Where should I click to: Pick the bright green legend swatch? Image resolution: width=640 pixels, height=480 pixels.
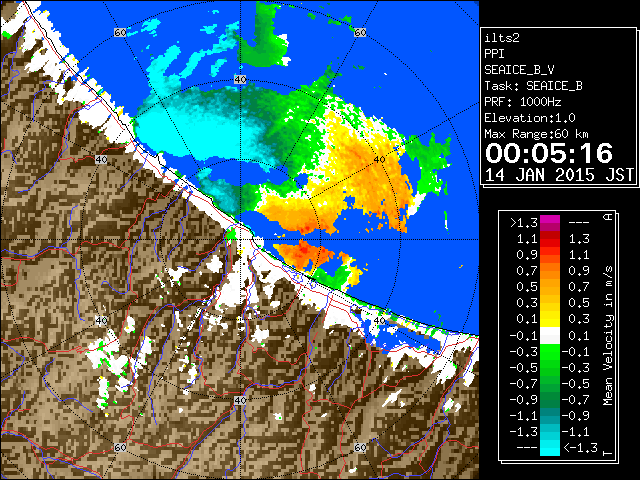tap(550, 352)
